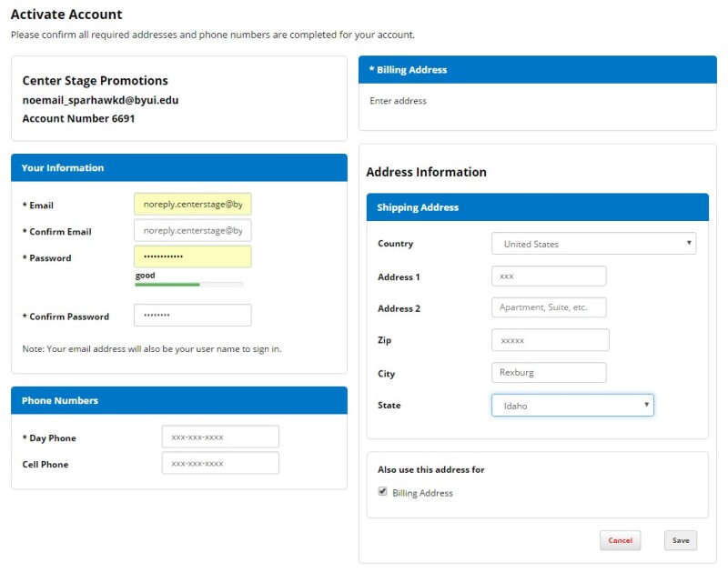Click the password strength meter bar
The height and width of the screenshot is (573, 728).
click(188, 285)
